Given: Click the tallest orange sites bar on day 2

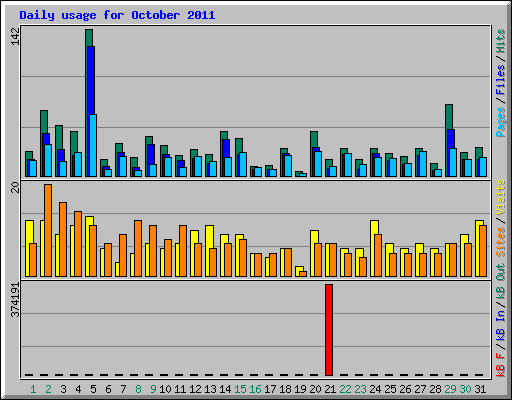Looking at the screenshot, I should pyautogui.click(x=48, y=230).
